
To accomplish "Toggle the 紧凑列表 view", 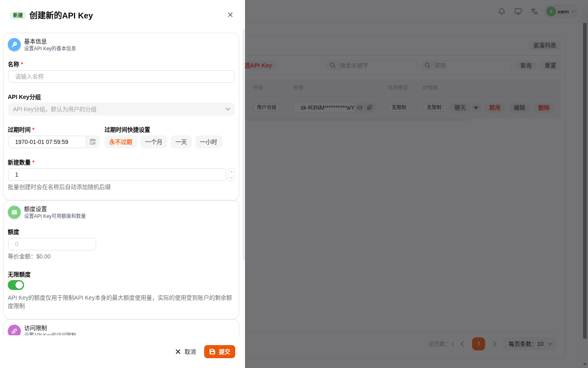I will (545, 45).
